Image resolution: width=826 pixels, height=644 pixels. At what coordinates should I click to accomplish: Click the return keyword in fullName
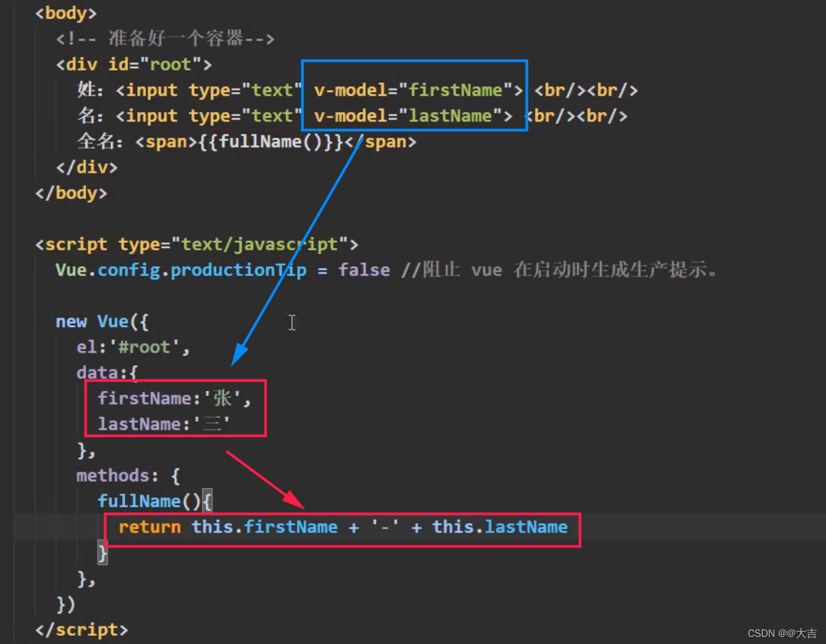pyautogui.click(x=150, y=527)
